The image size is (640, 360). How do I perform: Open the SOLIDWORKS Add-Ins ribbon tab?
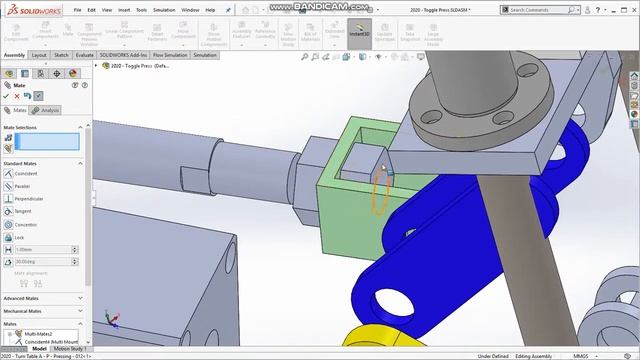[123, 55]
